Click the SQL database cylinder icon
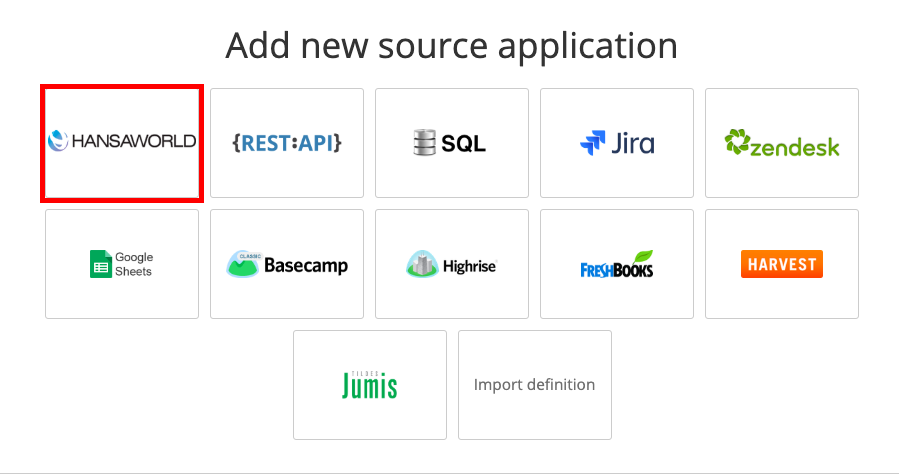 [425, 143]
